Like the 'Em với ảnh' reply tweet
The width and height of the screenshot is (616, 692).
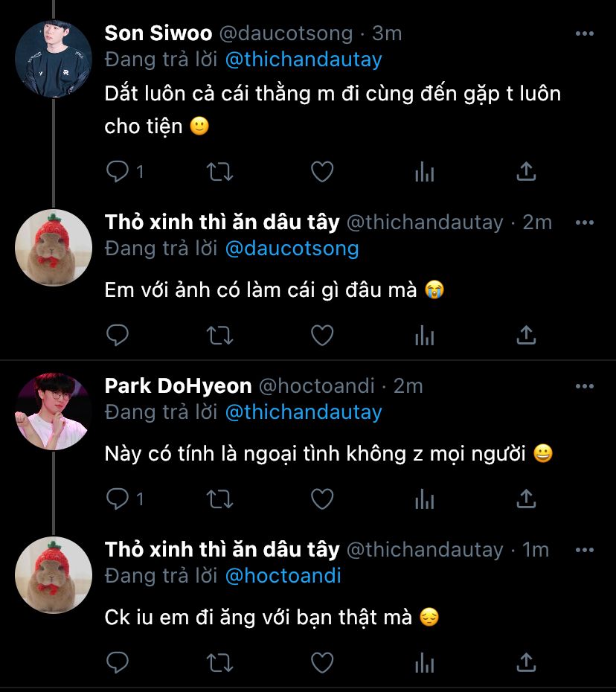coord(321,336)
